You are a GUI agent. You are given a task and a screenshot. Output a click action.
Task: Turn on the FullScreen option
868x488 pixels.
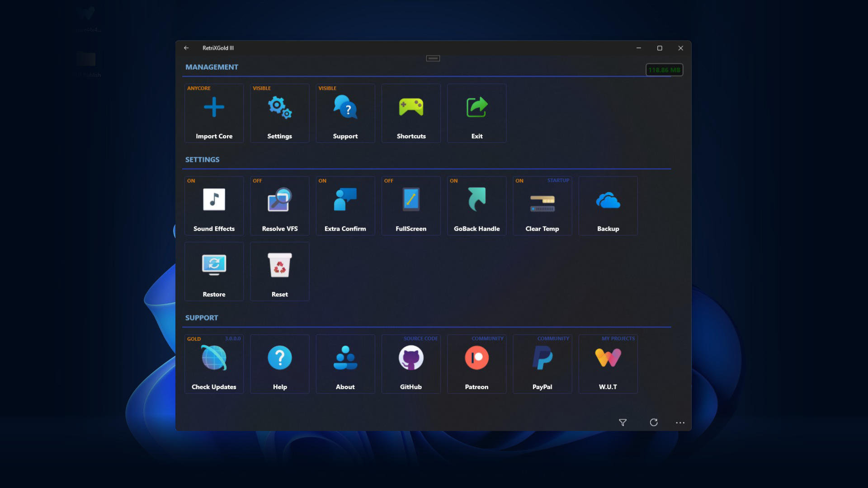tap(411, 206)
